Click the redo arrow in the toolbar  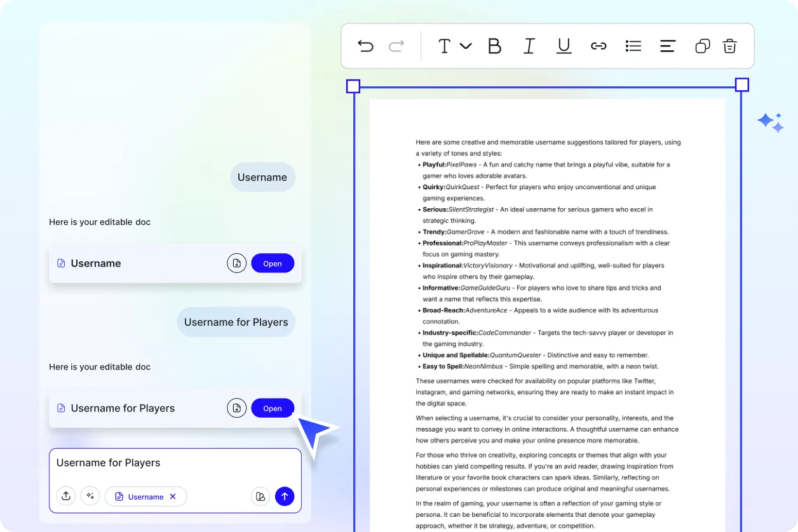click(x=396, y=46)
